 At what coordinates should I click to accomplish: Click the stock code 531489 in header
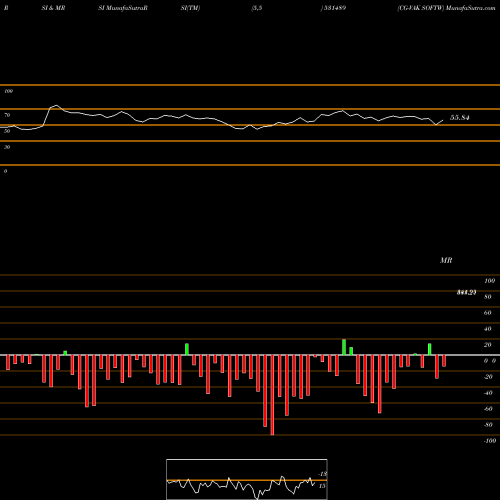pos(335,8)
